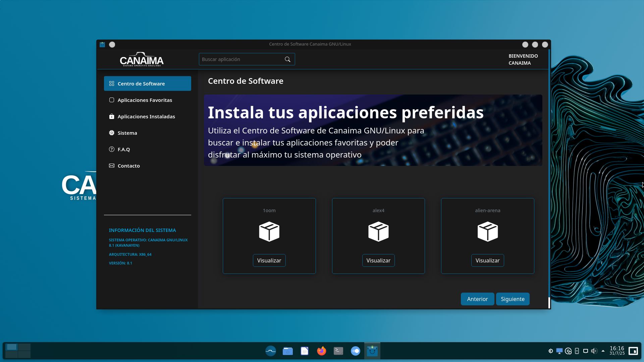The width and height of the screenshot is (644, 362).
Task: Click the window's vertical scrollbar
Action: pos(549,179)
